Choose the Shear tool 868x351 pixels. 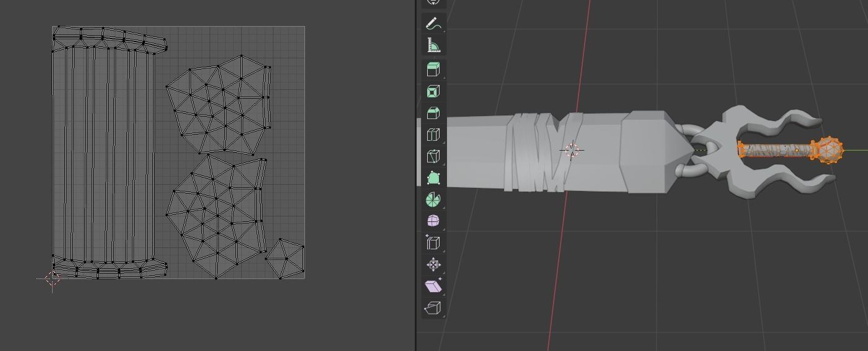tap(433, 286)
